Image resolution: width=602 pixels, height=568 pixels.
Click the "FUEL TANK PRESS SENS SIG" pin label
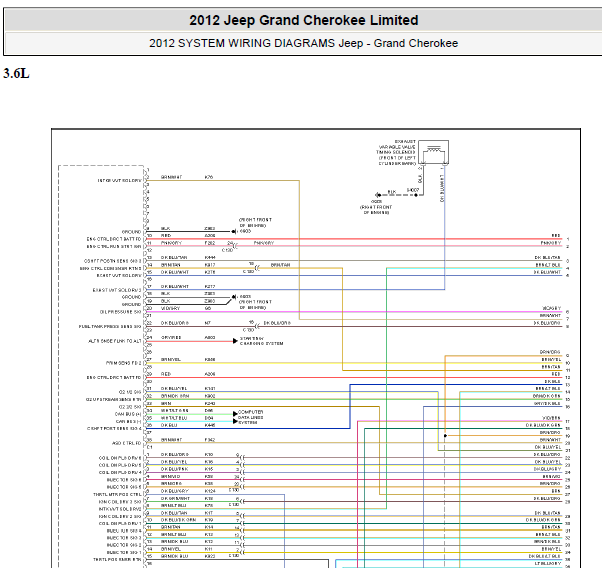[x=110, y=326]
